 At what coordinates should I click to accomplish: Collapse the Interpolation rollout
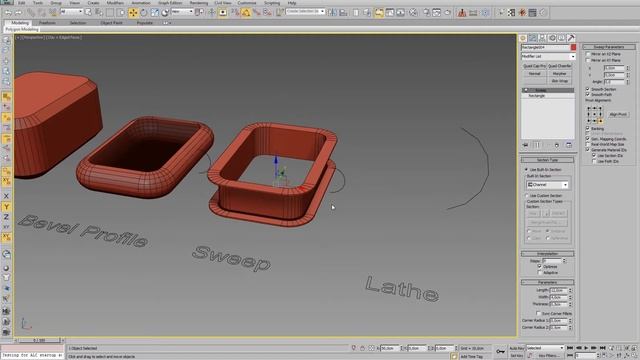click(x=547, y=254)
